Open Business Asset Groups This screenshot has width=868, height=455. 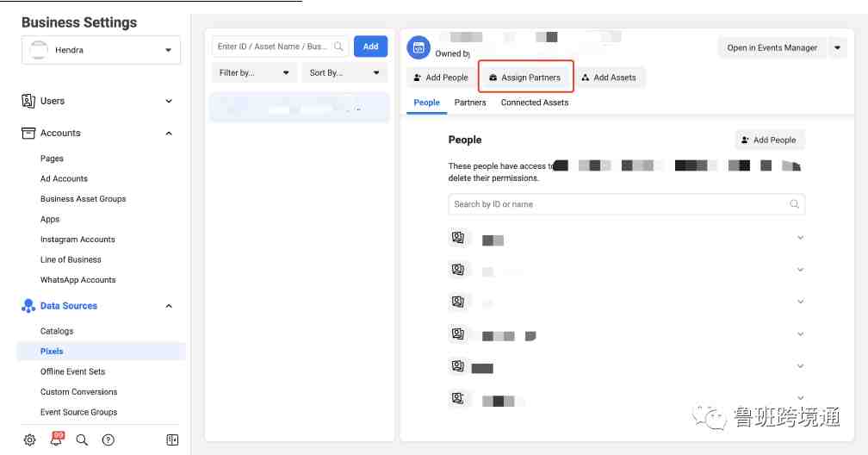pyautogui.click(x=83, y=199)
